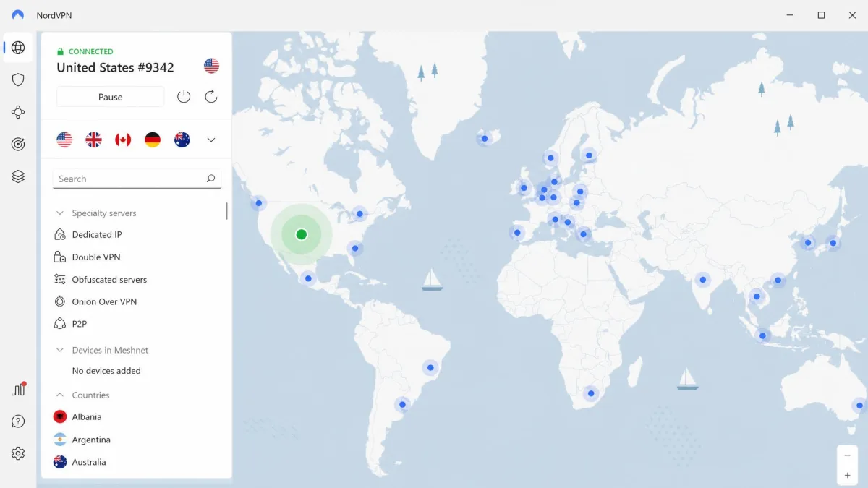Click the South Africa server dot on map

(592, 393)
